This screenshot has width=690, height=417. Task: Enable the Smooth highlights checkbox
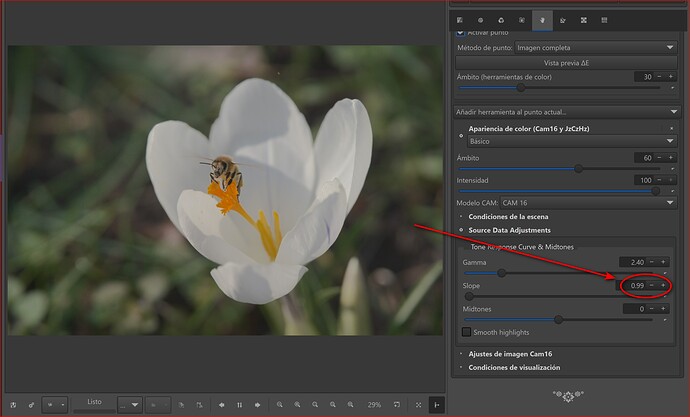tap(466, 332)
